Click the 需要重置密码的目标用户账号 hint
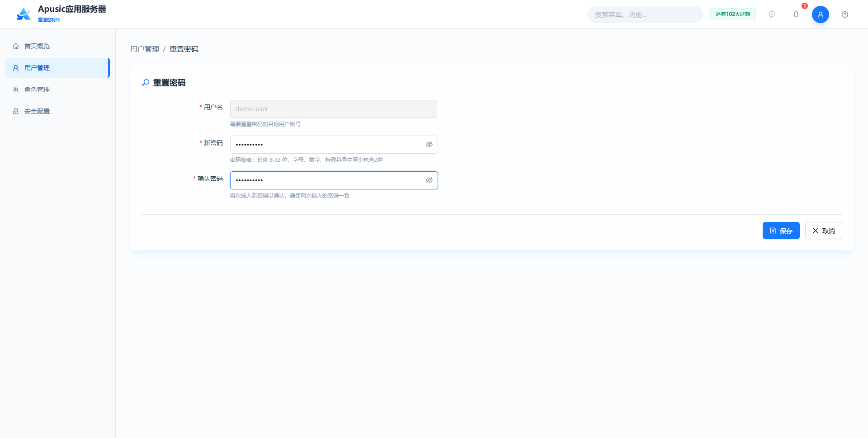This screenshot has height=438, width=868. (265, 124)
